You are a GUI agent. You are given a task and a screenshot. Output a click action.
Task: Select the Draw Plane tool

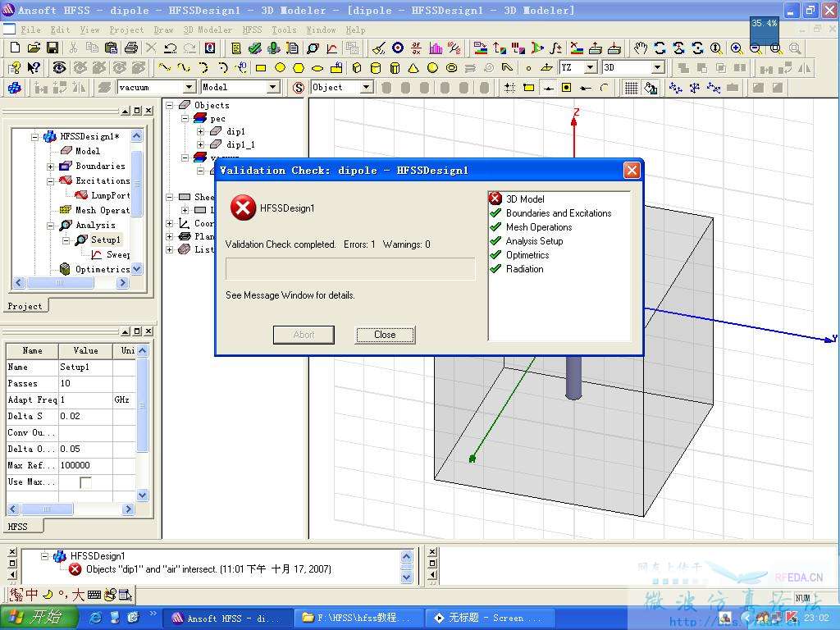546,67
